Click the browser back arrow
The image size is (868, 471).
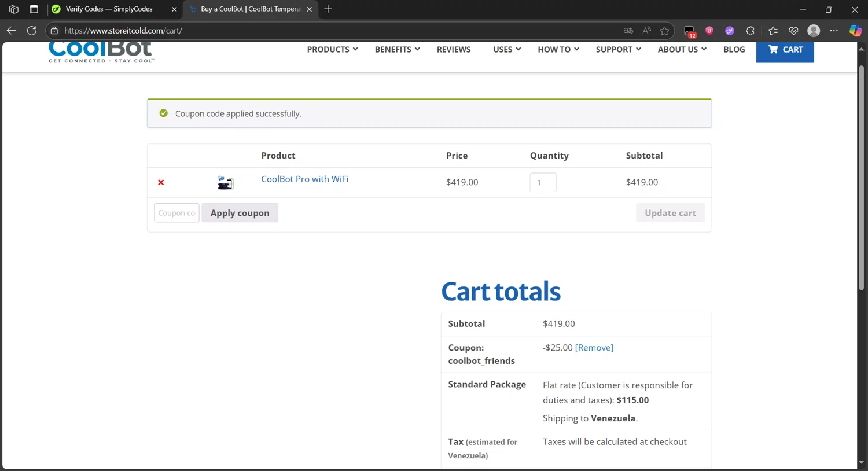click(11, 31)
